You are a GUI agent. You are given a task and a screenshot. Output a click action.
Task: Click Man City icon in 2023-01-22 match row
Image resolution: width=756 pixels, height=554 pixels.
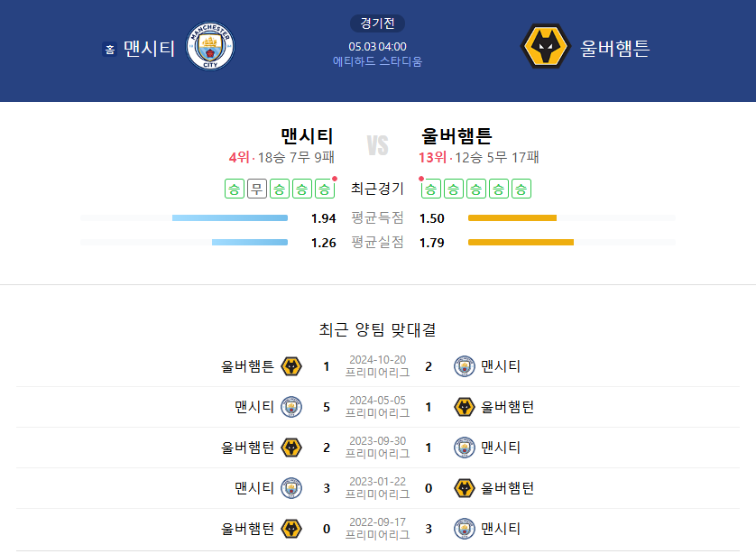tap(291, 488)
